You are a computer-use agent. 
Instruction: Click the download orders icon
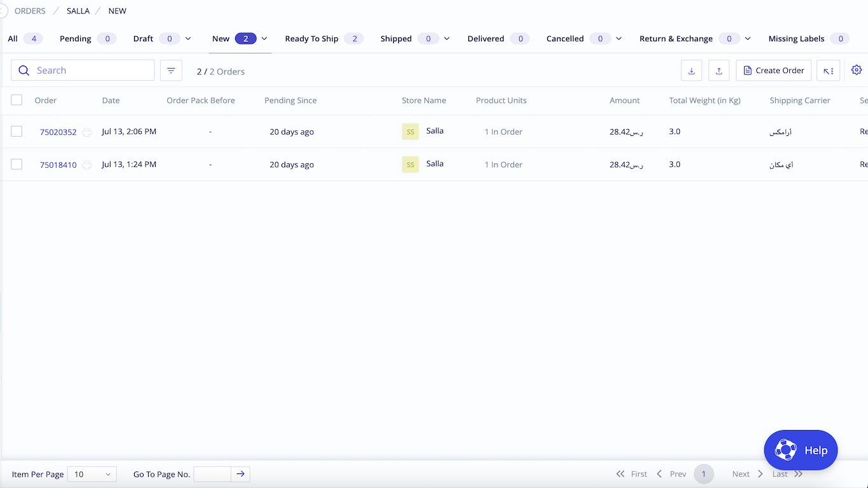691,71
